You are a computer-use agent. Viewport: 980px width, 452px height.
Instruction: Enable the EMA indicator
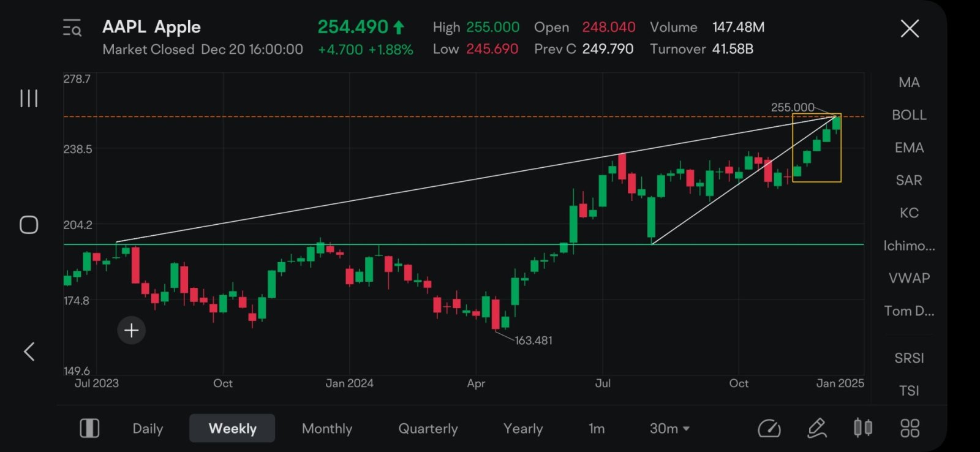pyautogui.click(x=909, y=148)
